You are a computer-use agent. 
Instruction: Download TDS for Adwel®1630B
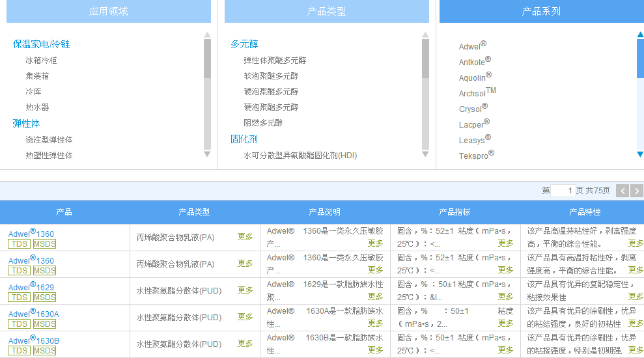(x=20, y=351)
